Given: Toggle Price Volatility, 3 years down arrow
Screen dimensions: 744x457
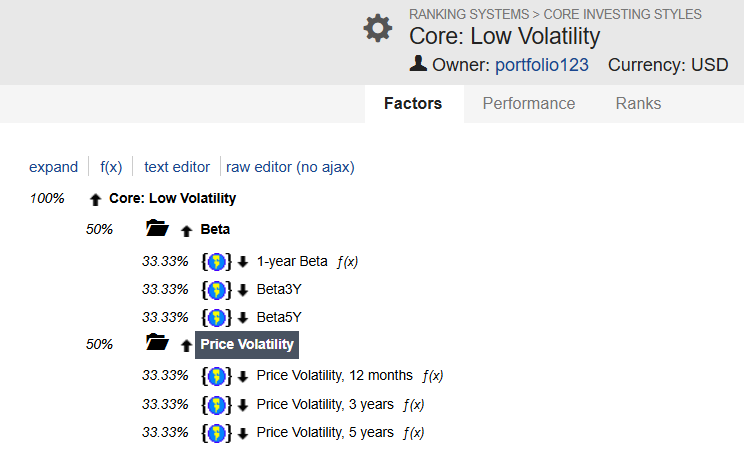Looking at the screenshot, I should pos(243,405).
